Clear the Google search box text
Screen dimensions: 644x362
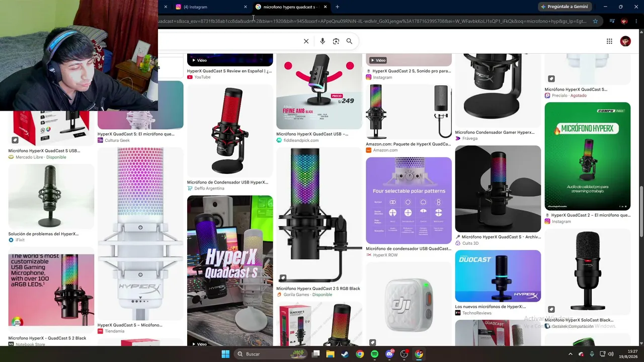(x=306, y=41)
